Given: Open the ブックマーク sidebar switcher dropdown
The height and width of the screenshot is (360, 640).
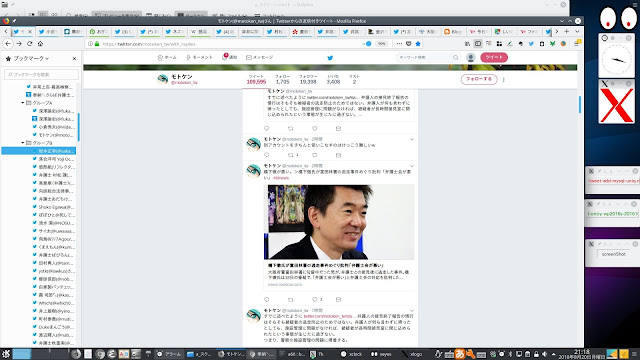Looking at the screenshot, I should pos(31,59).
